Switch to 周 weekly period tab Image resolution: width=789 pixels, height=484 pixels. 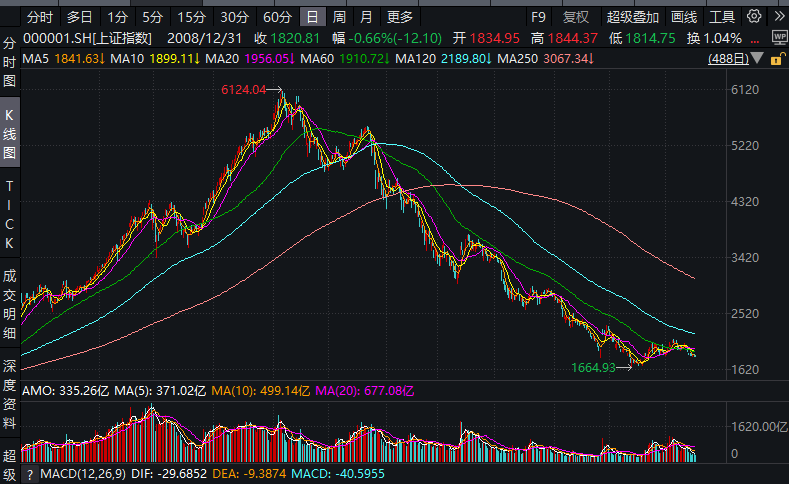[x=340, y=17]
